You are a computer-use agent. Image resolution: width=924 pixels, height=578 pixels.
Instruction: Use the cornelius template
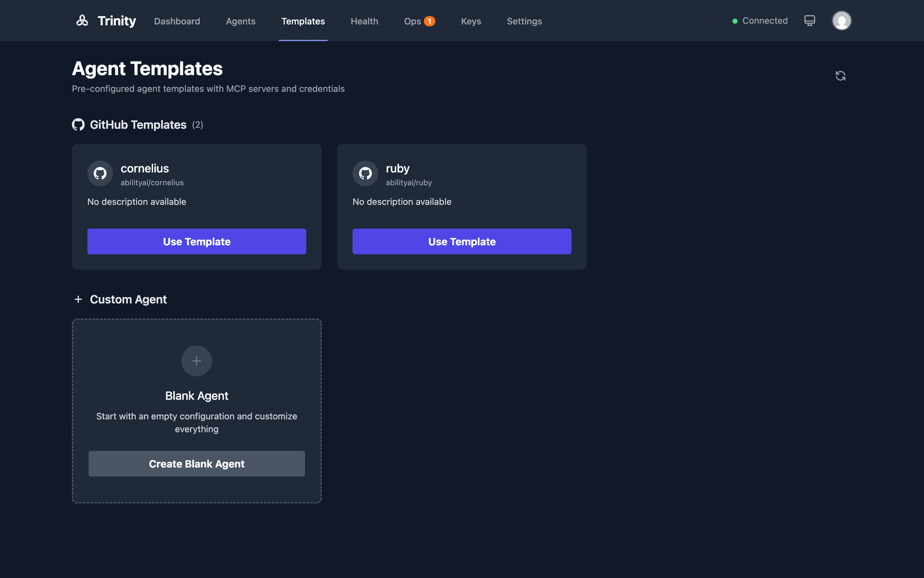point(196,241)
